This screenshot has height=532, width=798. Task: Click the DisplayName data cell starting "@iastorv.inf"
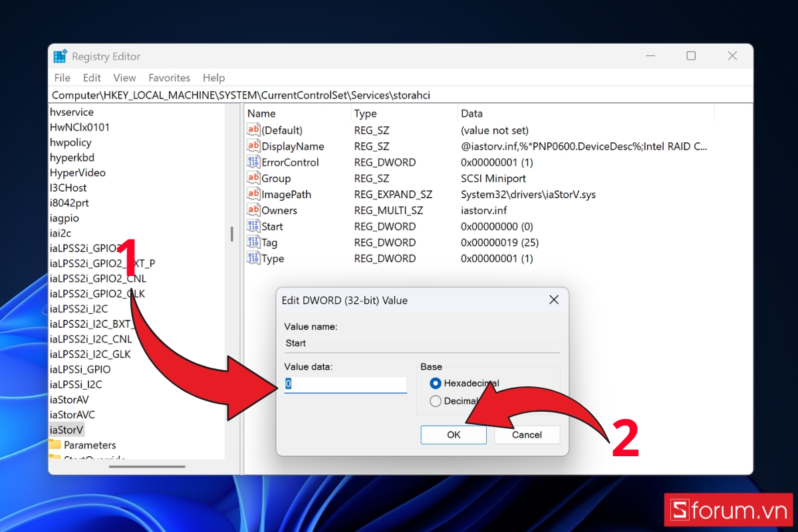click(x=585, y=146)
